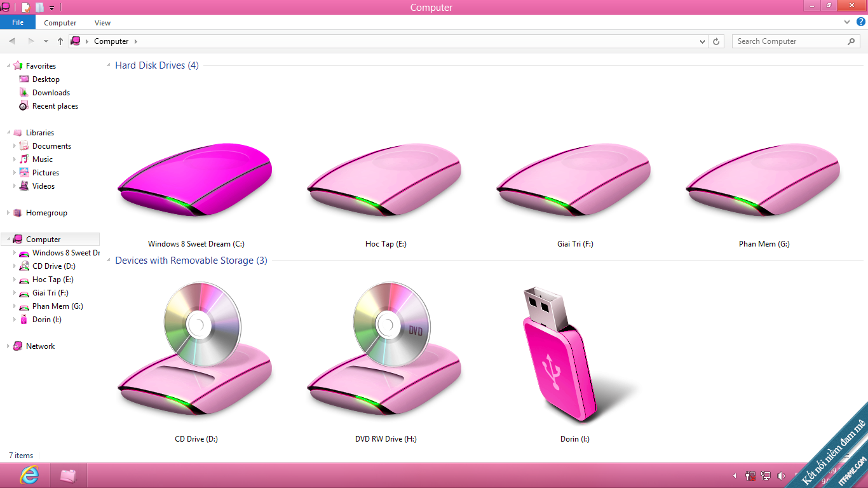Open Recent places under Favorites
Screen dimensions: 868x488
click(x=55, y=106)
